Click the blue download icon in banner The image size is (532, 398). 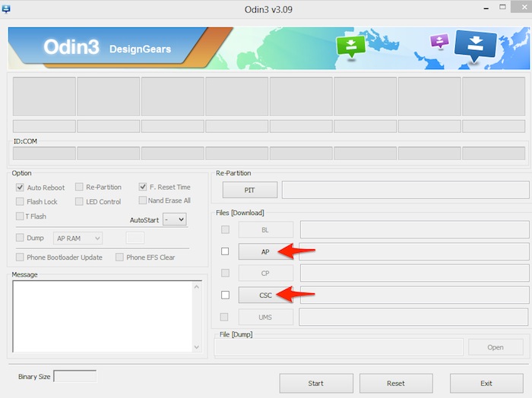475,45
